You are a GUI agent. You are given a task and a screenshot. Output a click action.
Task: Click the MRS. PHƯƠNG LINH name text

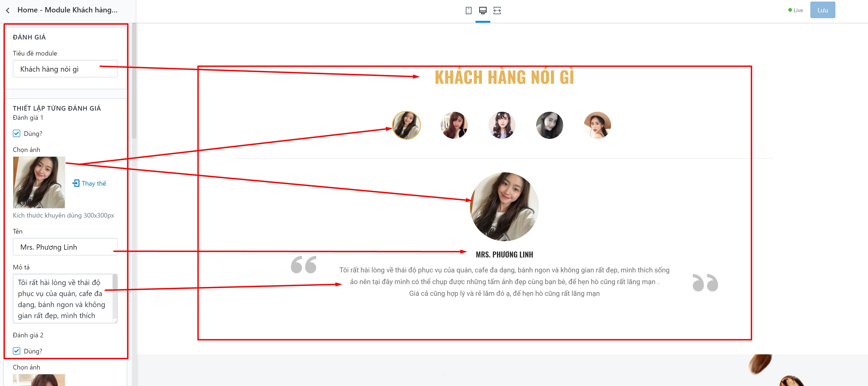coord(504,255)
